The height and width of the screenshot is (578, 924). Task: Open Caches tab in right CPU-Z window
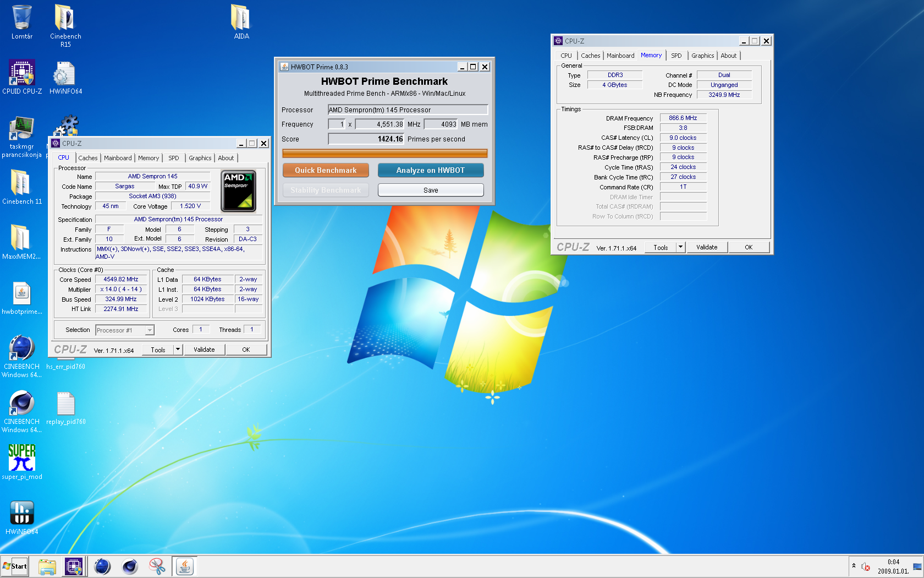591,56
